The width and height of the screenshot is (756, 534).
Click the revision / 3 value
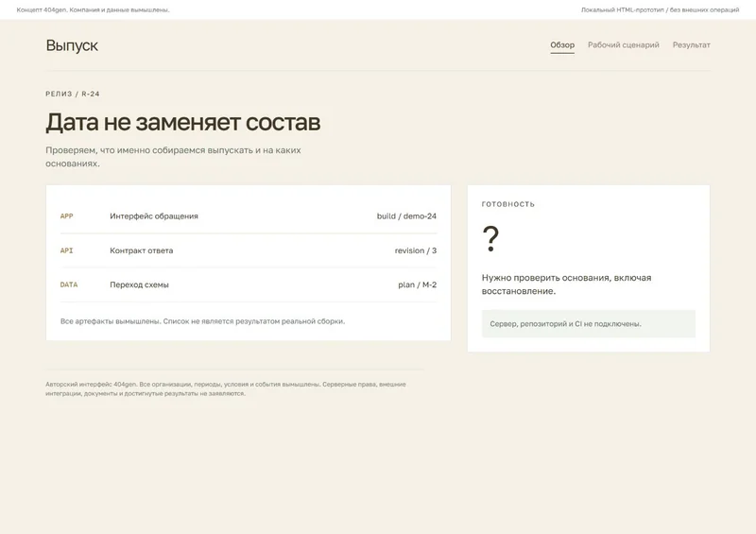click(416, 250)
